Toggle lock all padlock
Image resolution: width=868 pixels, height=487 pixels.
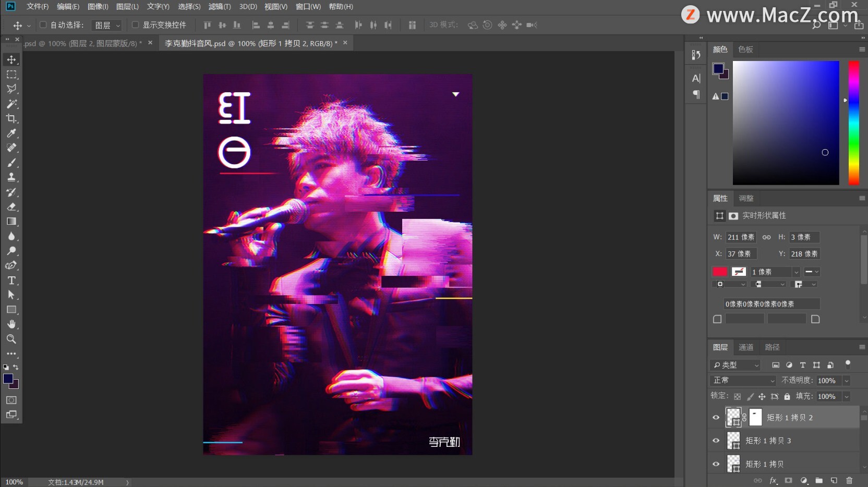pyautogui.click(x=787, y=396)
